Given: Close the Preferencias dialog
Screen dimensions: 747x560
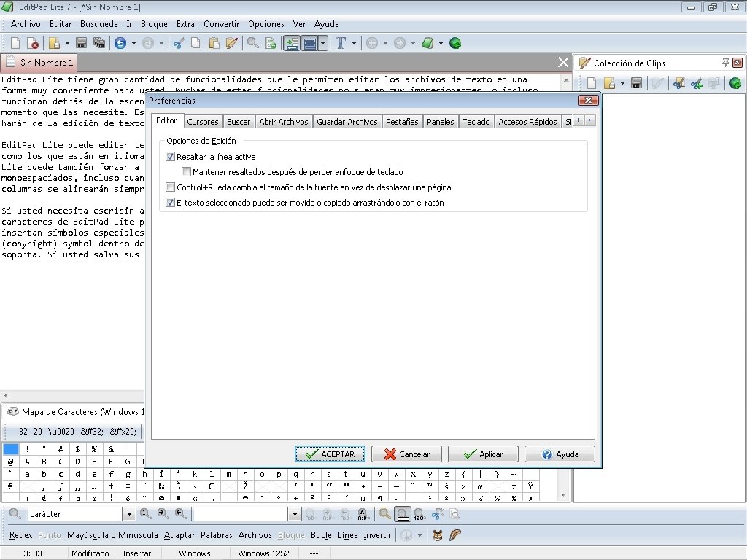Looking at the screenshot, I should tap(589, 100).
